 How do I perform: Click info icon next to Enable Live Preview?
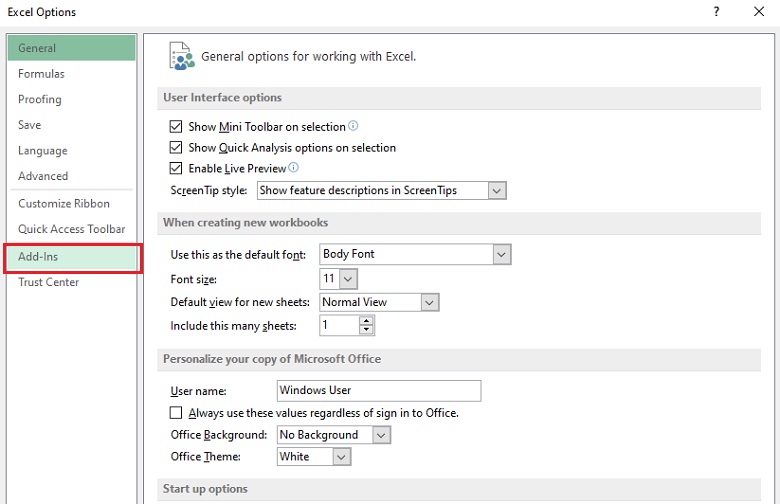point(293,168)
